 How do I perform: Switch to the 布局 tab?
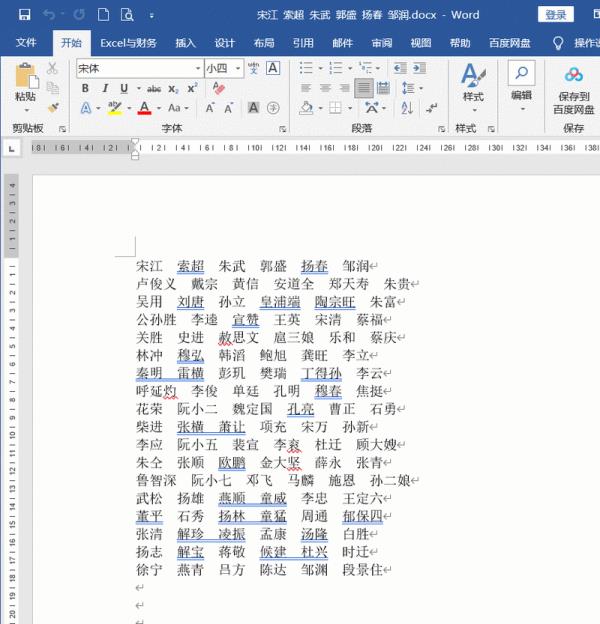click(264, 43)
